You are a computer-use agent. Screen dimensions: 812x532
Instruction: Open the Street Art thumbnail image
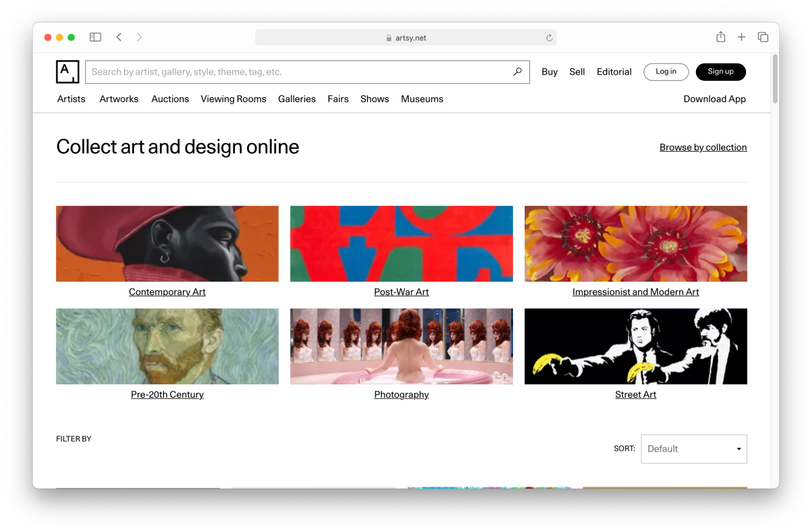click(x=636, y=346)
